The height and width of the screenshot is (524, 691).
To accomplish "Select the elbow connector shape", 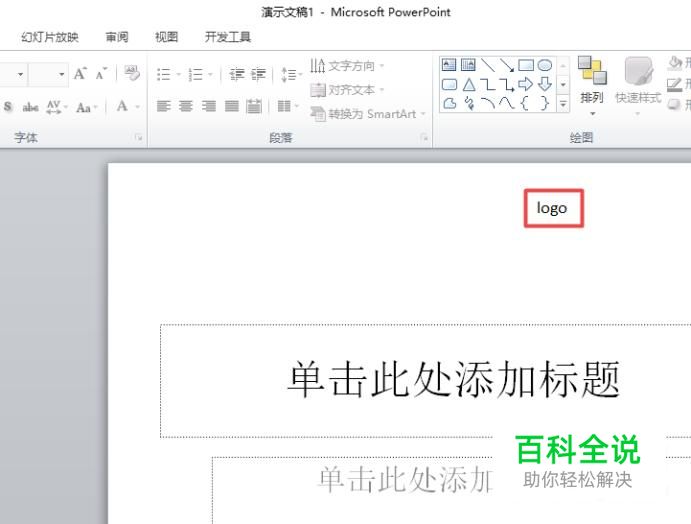I will [487, 84].
